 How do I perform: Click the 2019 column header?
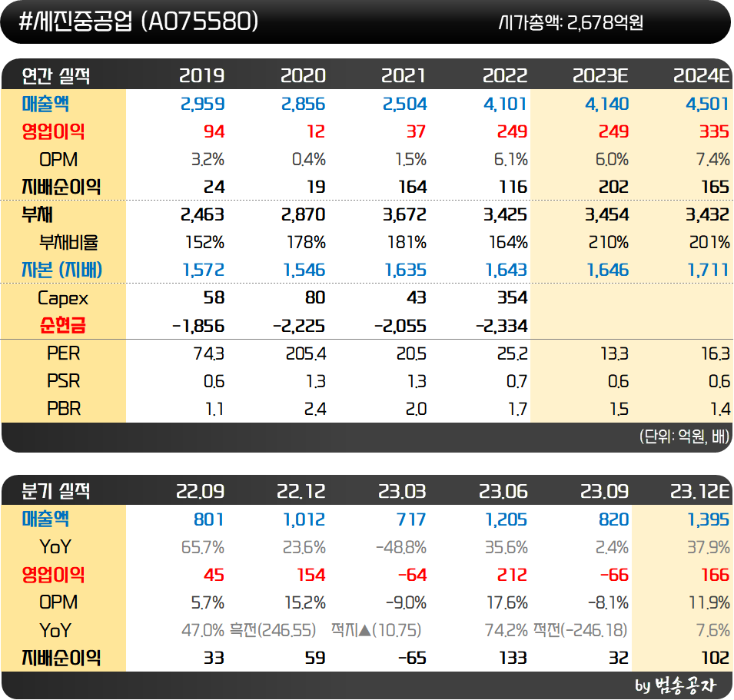(x=202, y=76)
